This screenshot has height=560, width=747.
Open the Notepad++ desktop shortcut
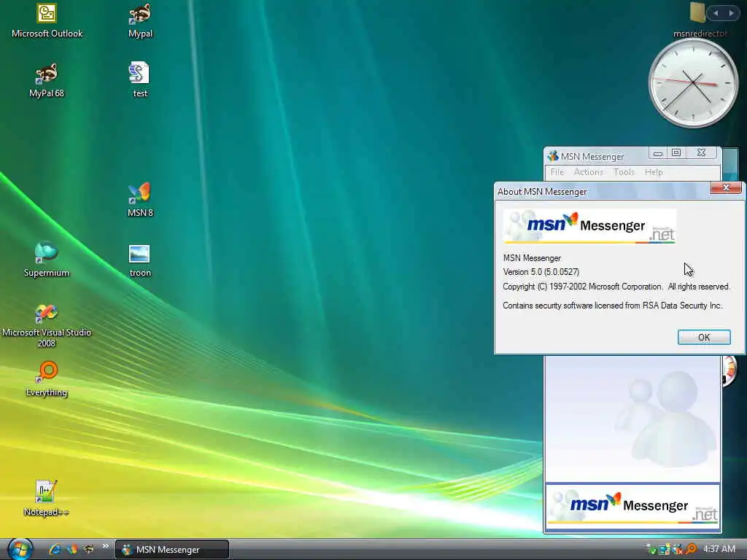(46, 498)
